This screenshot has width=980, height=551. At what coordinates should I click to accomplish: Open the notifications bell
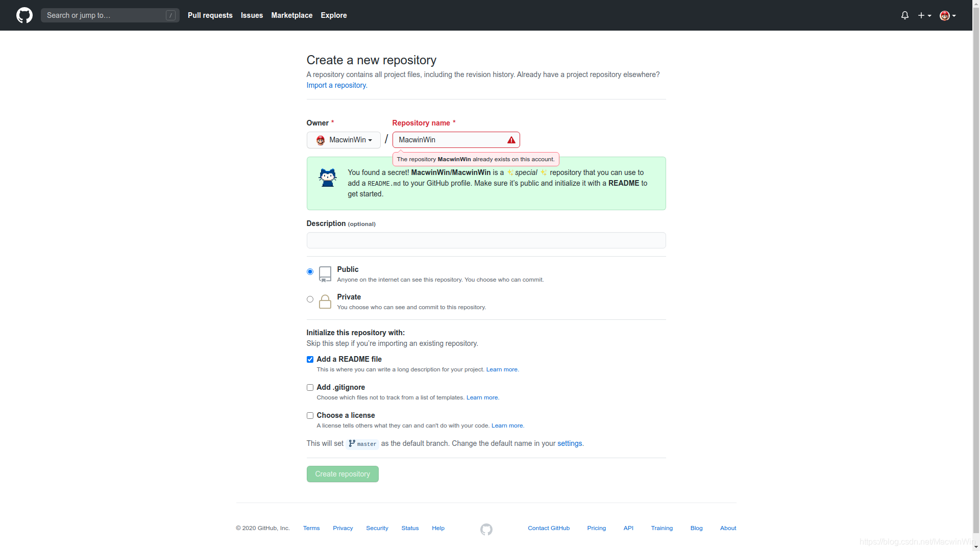coord(904,15)
